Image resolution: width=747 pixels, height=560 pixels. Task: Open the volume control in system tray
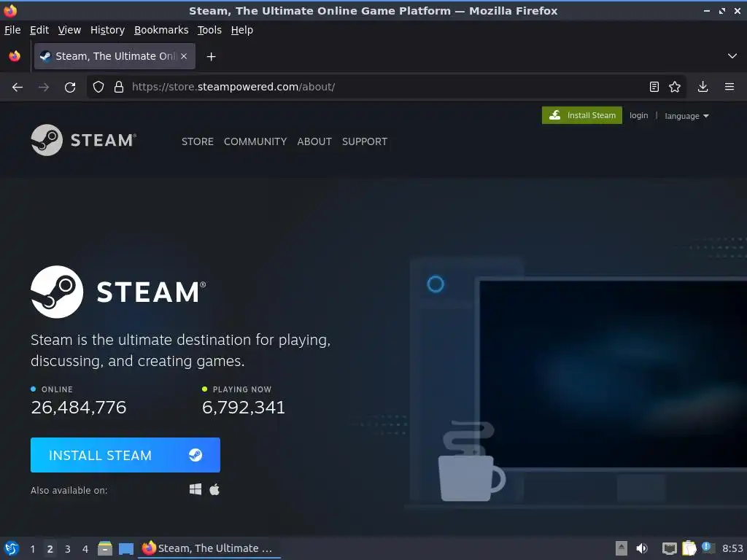coord(642,548)
